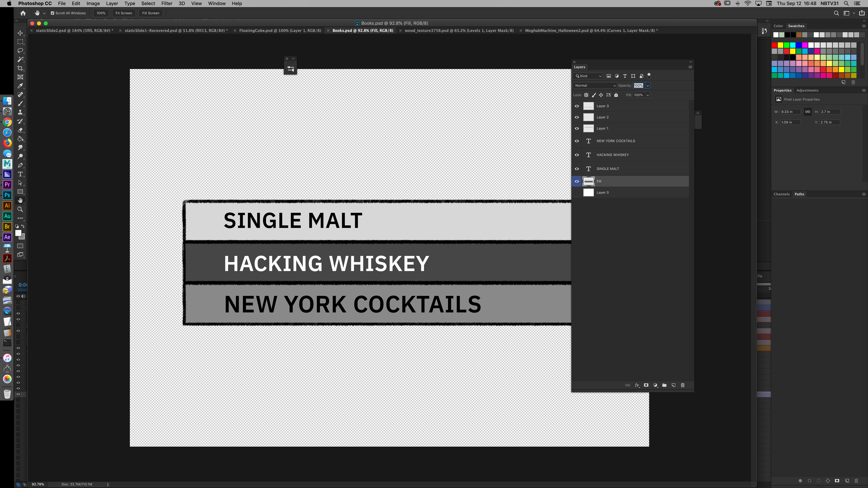Image resolution: width=868 pixels, height=488 pixels.
Task: Open the Filter menu
Action: coord(166,3)
